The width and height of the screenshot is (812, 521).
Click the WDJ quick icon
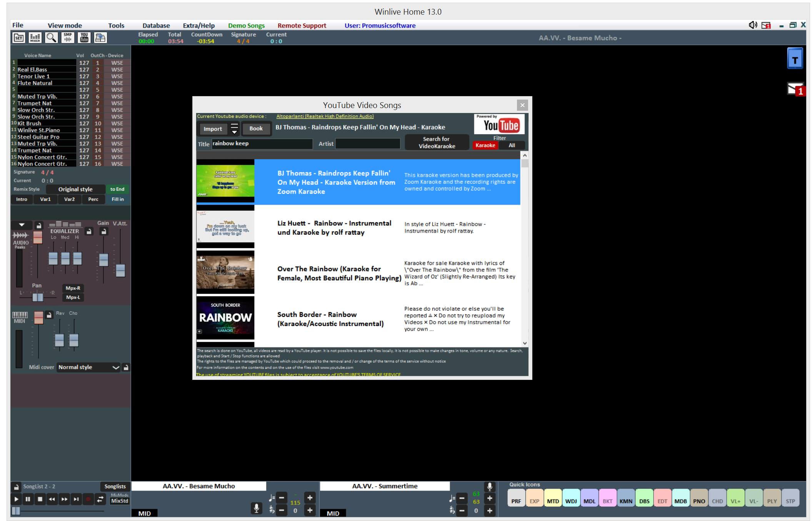[571, 498]
